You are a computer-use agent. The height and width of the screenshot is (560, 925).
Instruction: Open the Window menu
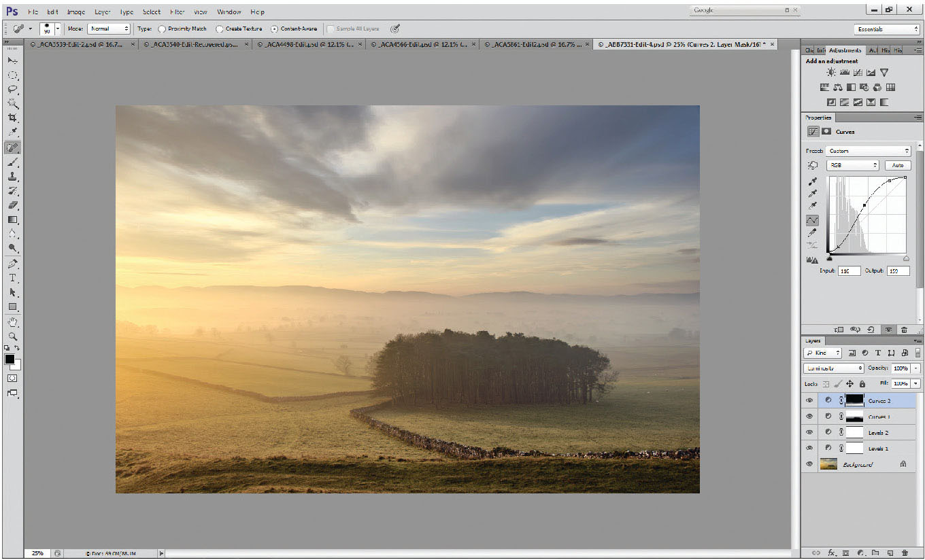(229, 12)
